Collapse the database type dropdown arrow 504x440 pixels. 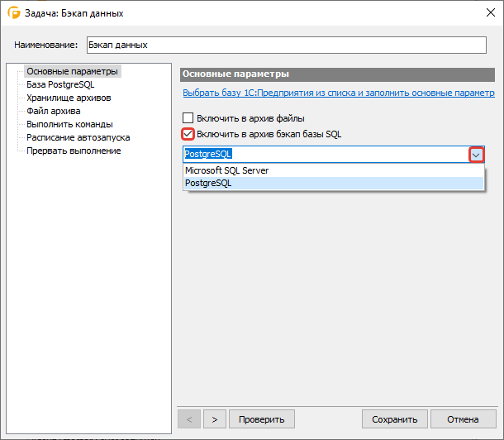476,155
